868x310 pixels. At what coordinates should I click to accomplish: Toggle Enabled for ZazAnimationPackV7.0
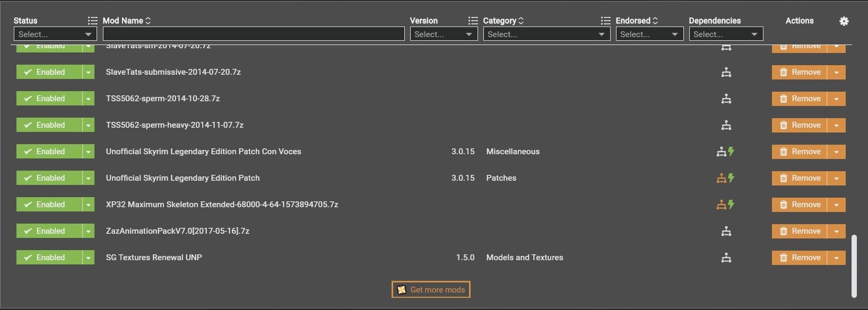49,231
